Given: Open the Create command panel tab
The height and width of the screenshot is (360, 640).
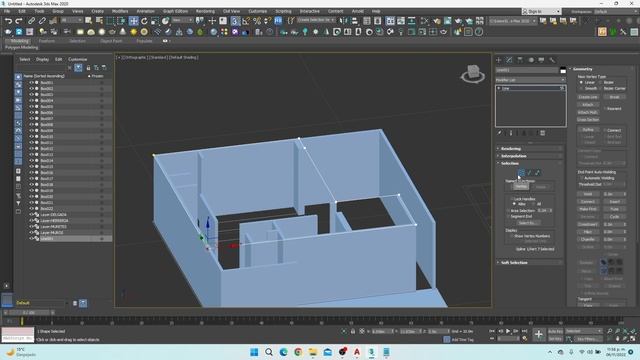Looking at the screenshot, I should coord(498,60).
